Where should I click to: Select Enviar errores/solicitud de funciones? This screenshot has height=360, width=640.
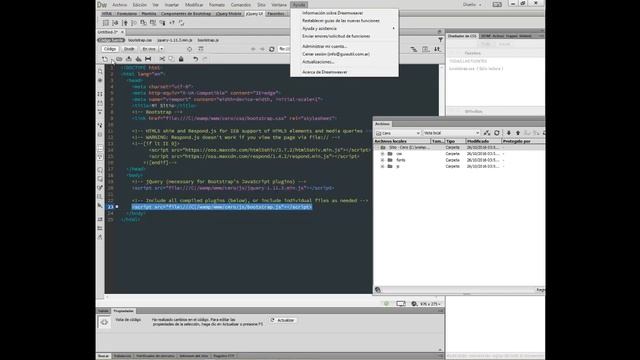click(336, 36)
